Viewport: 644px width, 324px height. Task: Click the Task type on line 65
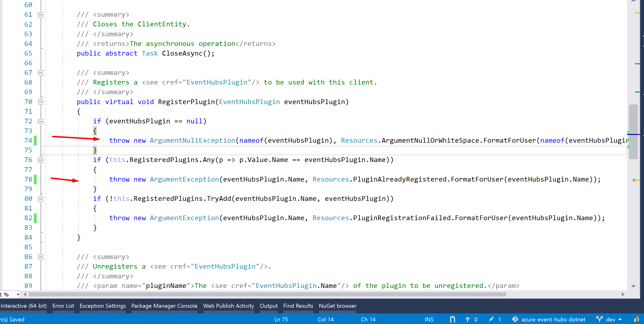[x=150, y=53]
